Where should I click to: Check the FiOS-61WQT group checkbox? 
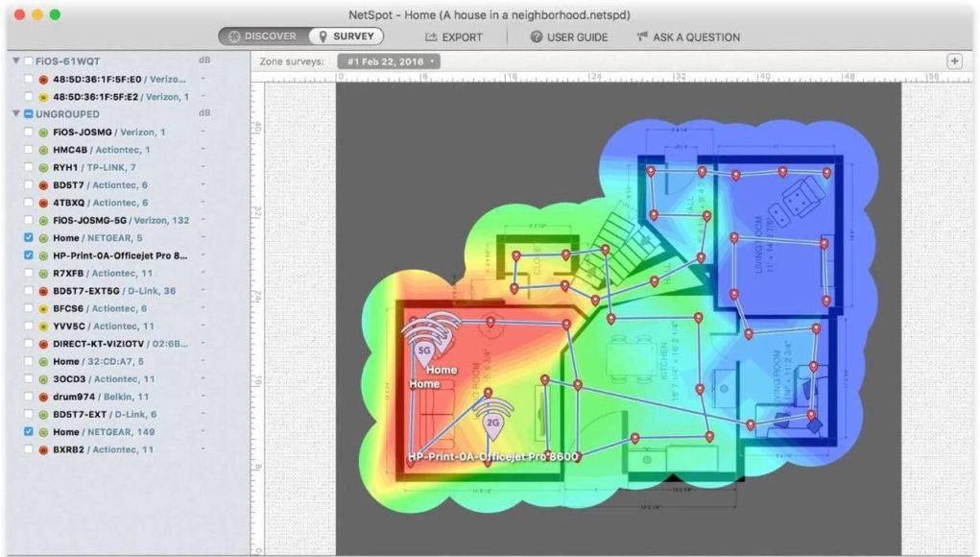click(x=28, y=61)
